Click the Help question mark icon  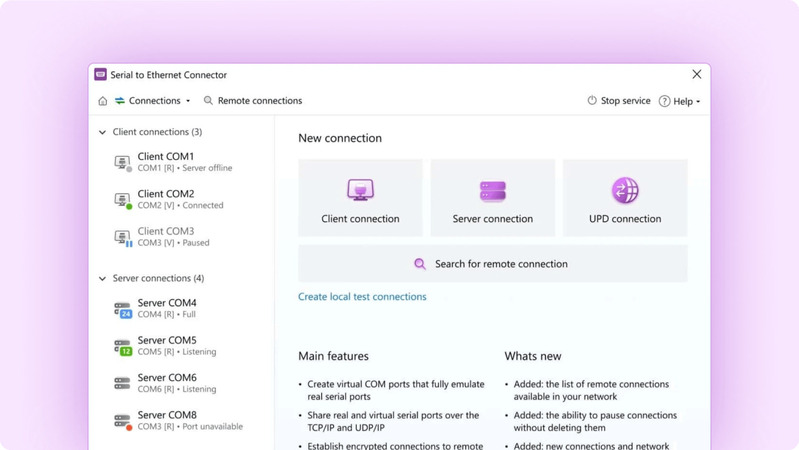click(x=664, y=101)
